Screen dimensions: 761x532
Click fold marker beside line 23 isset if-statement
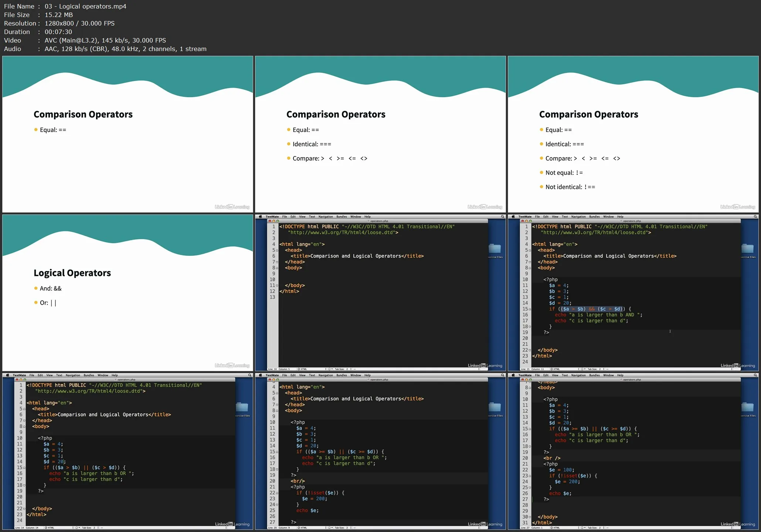[x=530, y=476]
